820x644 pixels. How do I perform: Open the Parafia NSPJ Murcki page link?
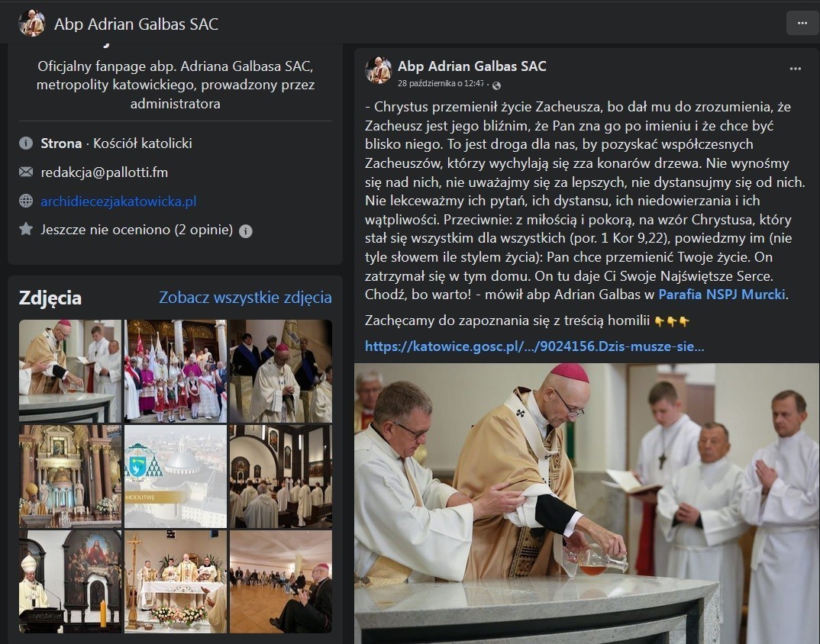pyautogui.click(x=722, y=295)
